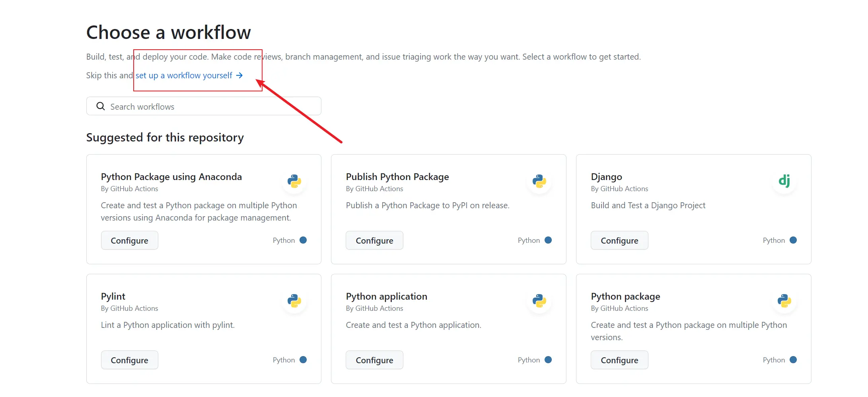868x397 pixels.
Task: Click 'By GitHub Actions' under Pylint
Action: point(129,308)
